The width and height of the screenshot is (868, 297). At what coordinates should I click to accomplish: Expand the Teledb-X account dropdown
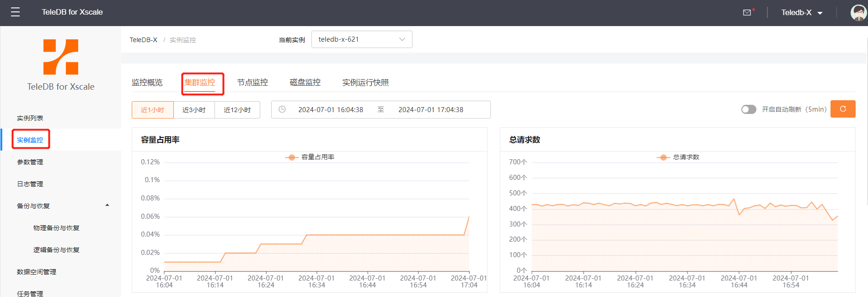[x=802, y=13]
